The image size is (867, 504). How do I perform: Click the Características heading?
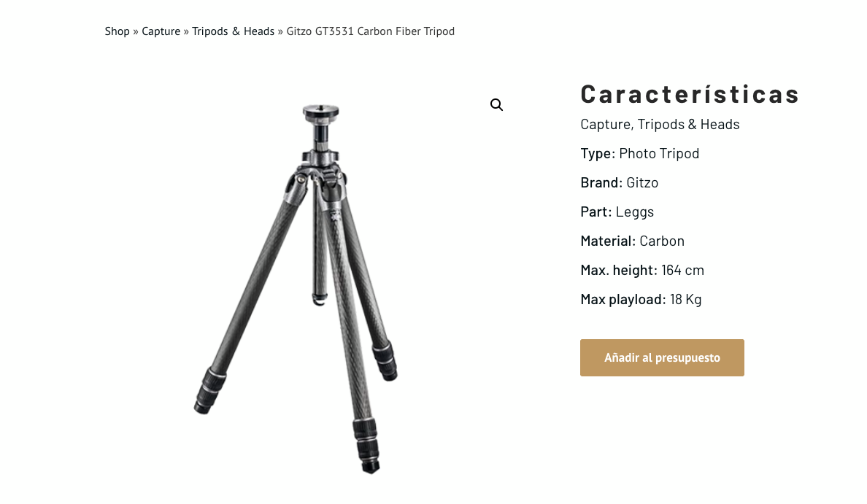click(690, 94)
